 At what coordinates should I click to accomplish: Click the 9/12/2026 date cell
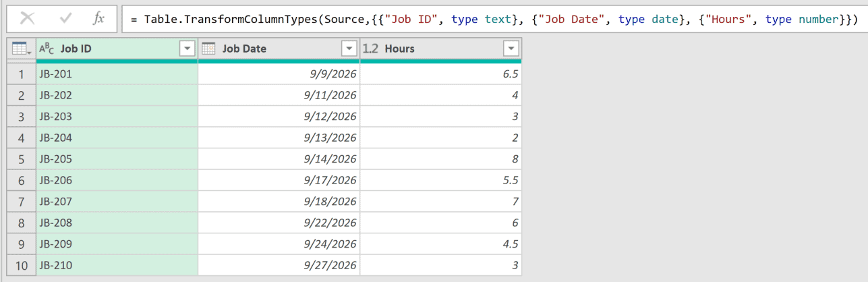(279, 117)
